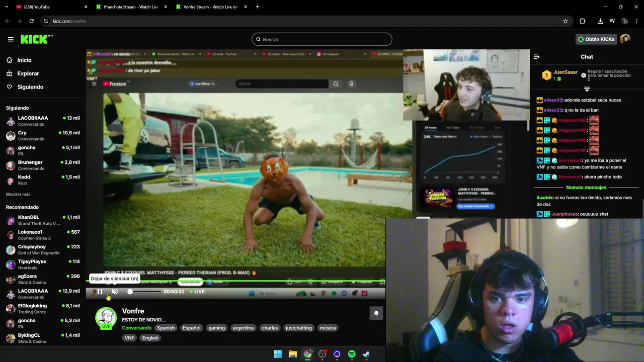Open Spotify from taskbar
This screenshot has height=362, width=644.
click(352, 354)
